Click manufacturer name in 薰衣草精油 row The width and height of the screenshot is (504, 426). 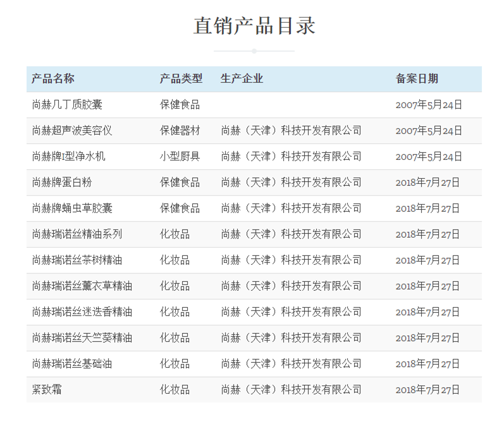pos(292,286)
